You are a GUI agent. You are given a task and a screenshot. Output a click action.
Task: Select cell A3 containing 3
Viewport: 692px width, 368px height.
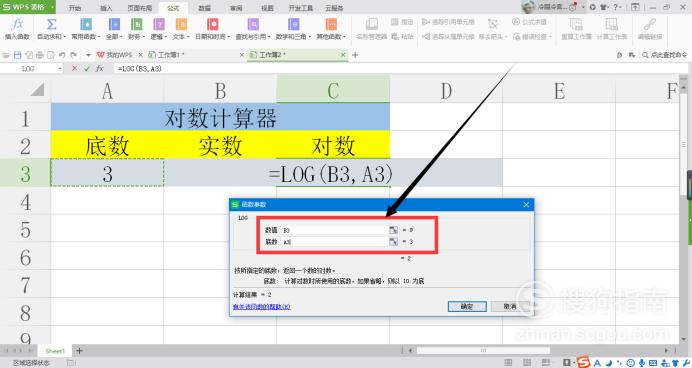tap(107, 173)
